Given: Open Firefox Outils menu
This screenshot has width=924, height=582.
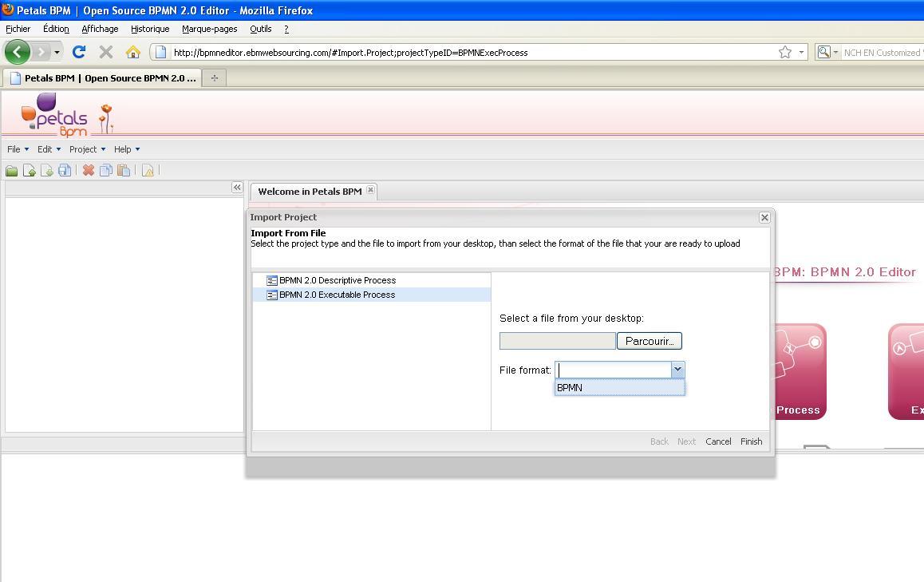Looking at the screenshot, I should tap(260, 28).
